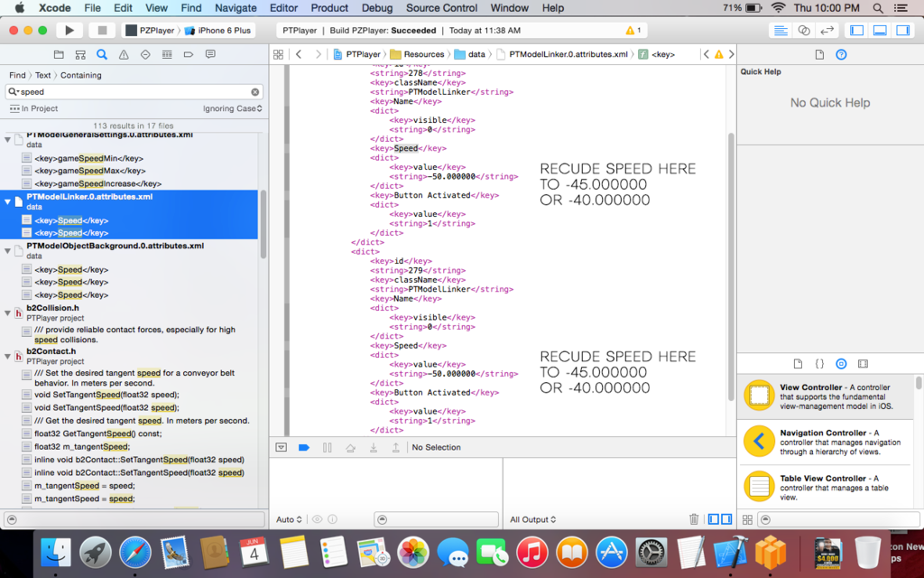The image size is (924, 578).
Task: Show the Quick Help inspector
Action: point(841,54)
